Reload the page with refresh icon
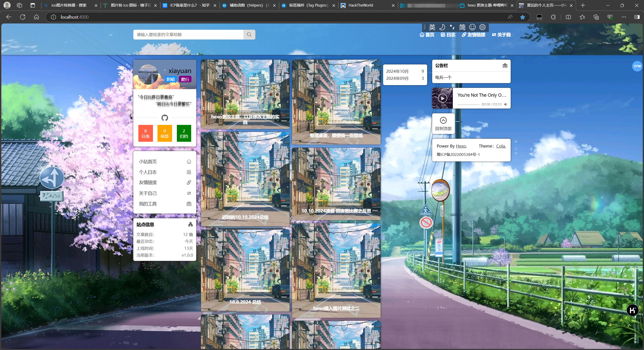The width and height of the screenshot is (644, 350). coord(23,17)
